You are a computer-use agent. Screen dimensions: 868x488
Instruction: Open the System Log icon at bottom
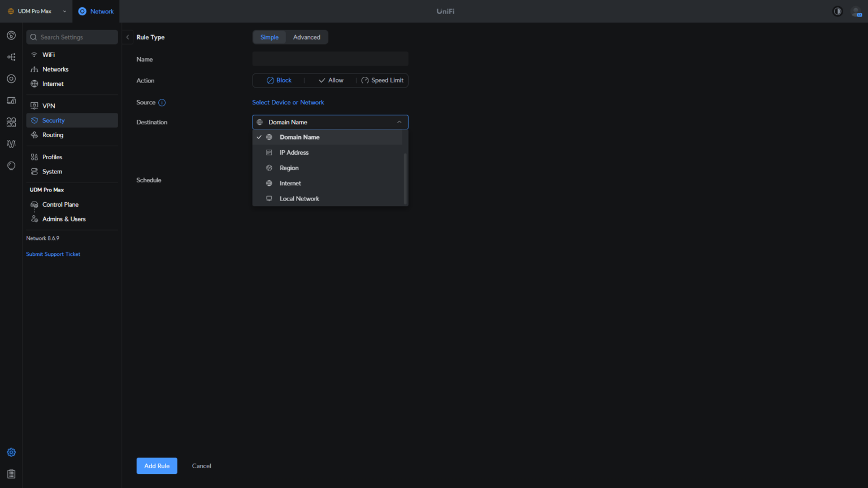tap(11, 473)
